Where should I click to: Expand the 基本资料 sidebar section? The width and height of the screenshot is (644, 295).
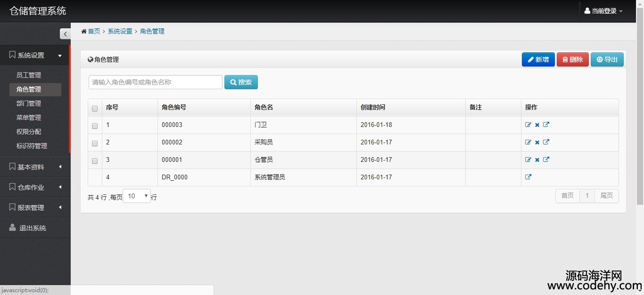pyautogui.click(x=35, y=167)
